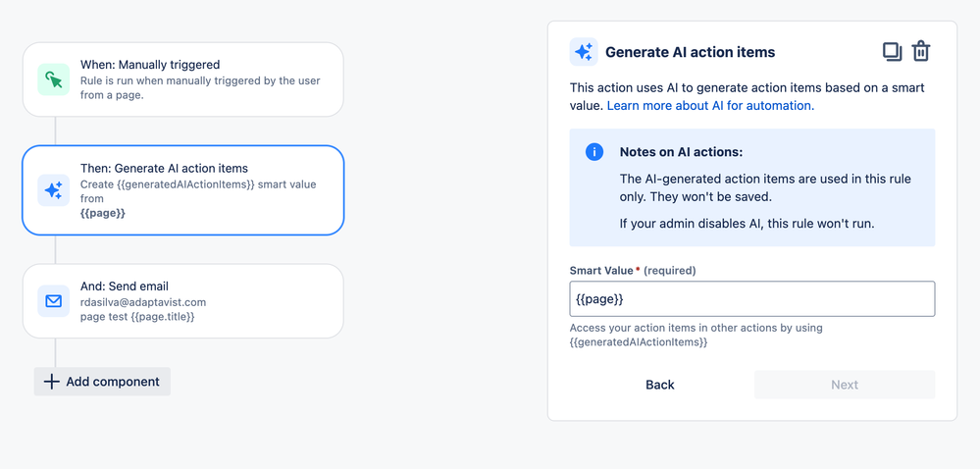Screen dimensions: 980x469
Task: Delete the action with the trash icon
Action: [x=921, y=52]
